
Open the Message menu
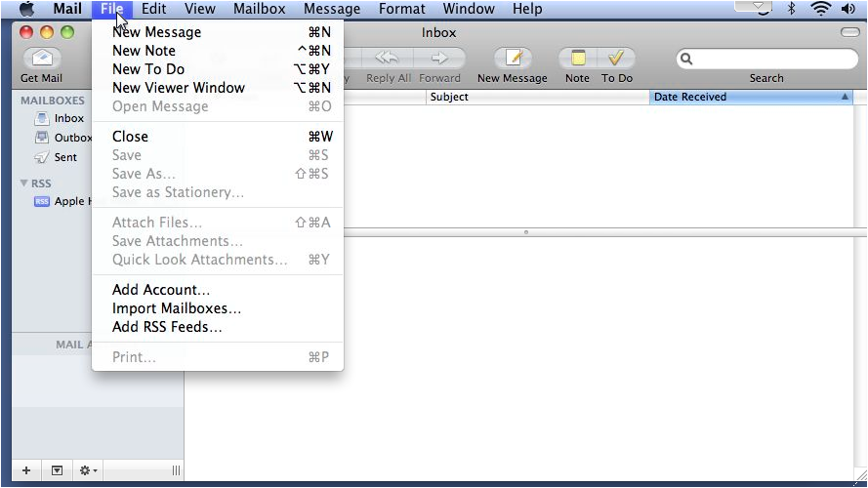pos(332,9)
